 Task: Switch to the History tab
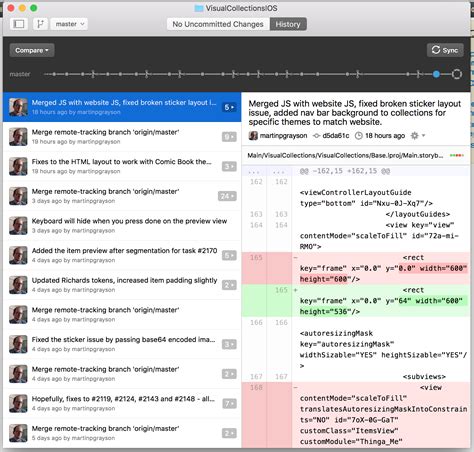point(288,24)
